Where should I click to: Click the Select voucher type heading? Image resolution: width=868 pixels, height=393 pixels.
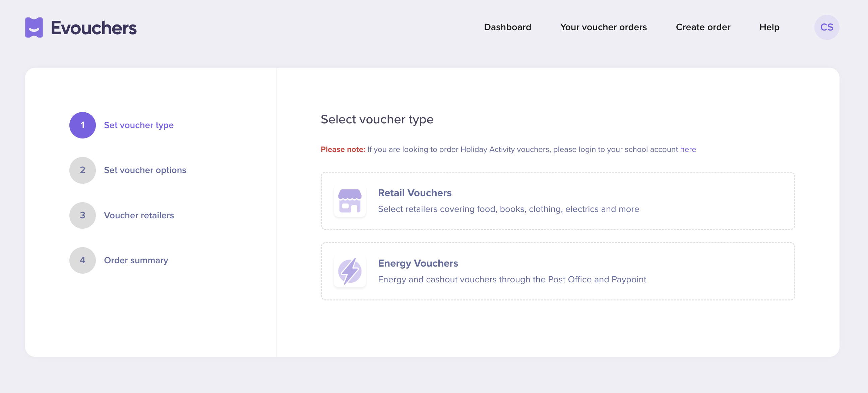click(377, 119)
